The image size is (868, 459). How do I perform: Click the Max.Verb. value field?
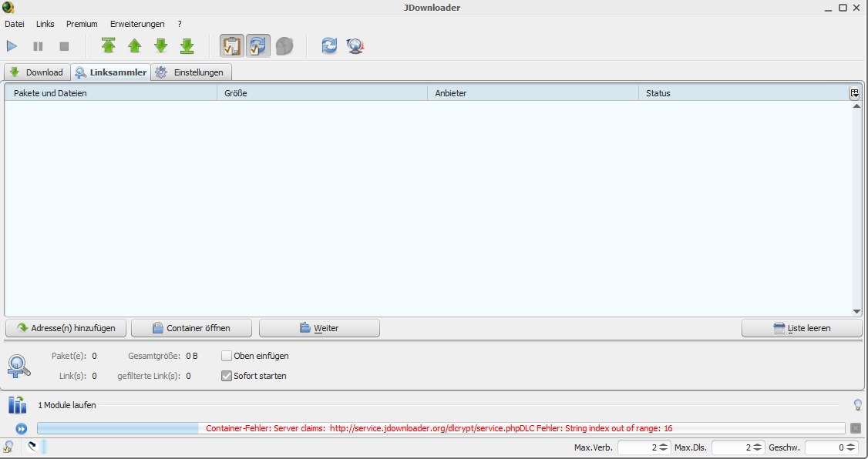(638, 447)
